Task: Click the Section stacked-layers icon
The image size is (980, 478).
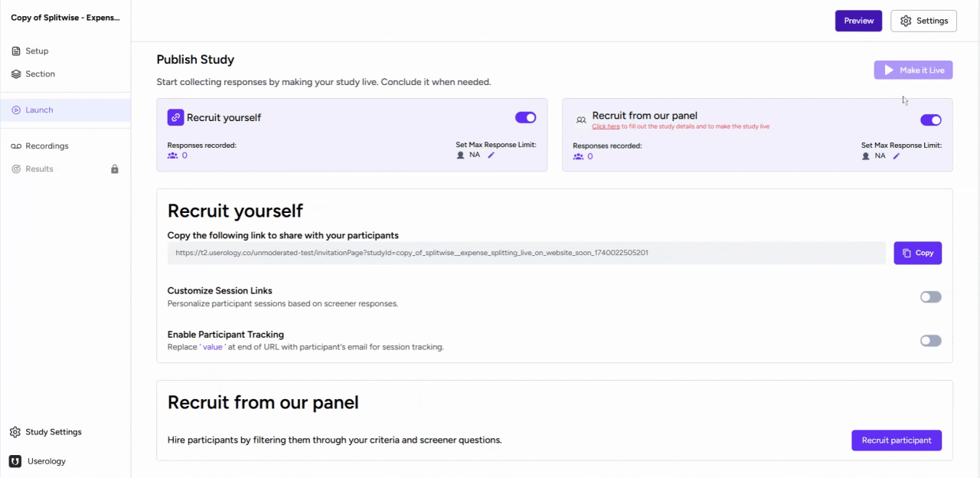Action: tap(15, 74)
